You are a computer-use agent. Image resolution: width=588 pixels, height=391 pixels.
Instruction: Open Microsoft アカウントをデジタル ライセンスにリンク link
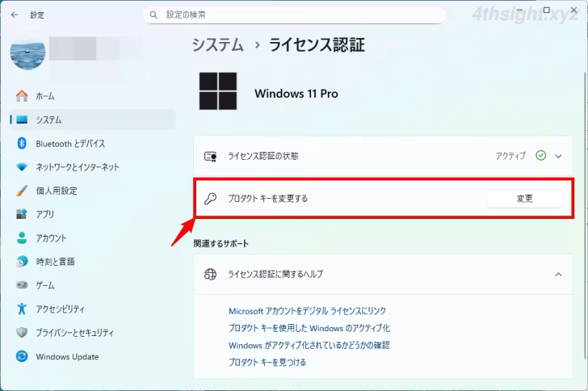pyautogui.click(x=307, y=311)
